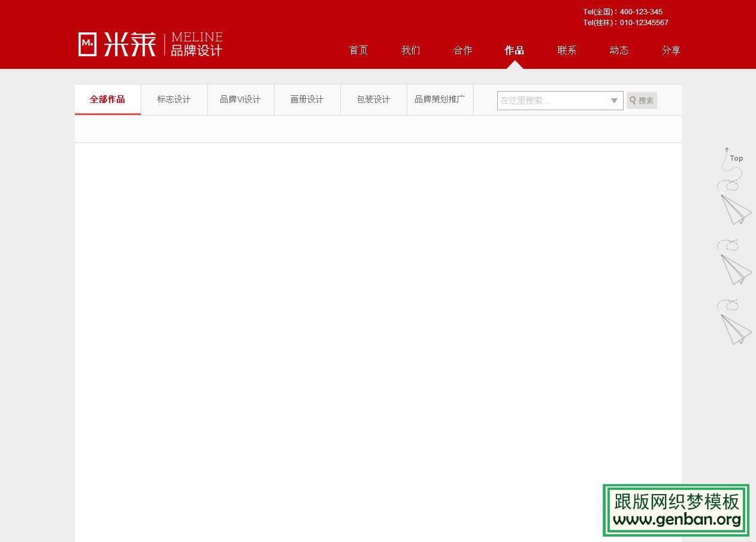Click the upward arrow above Top
This screenshot has height=542, width=756.
[727, 150]
